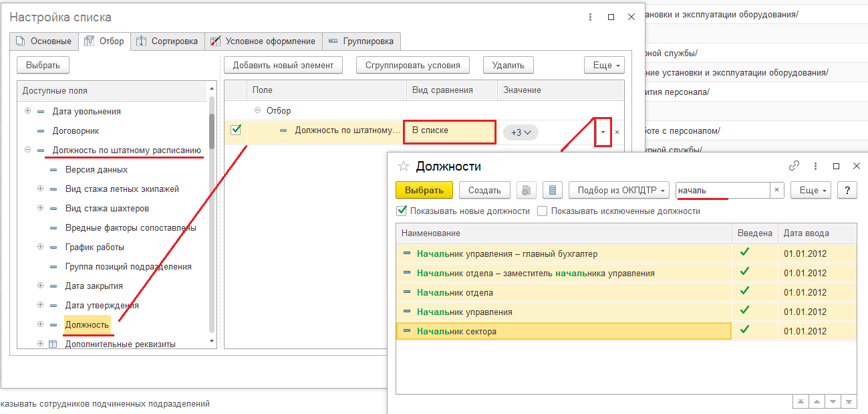The height and width of the screenshot is (414, 868).
Task: Open help with the question mark button
Action: (x=847, y=191)
